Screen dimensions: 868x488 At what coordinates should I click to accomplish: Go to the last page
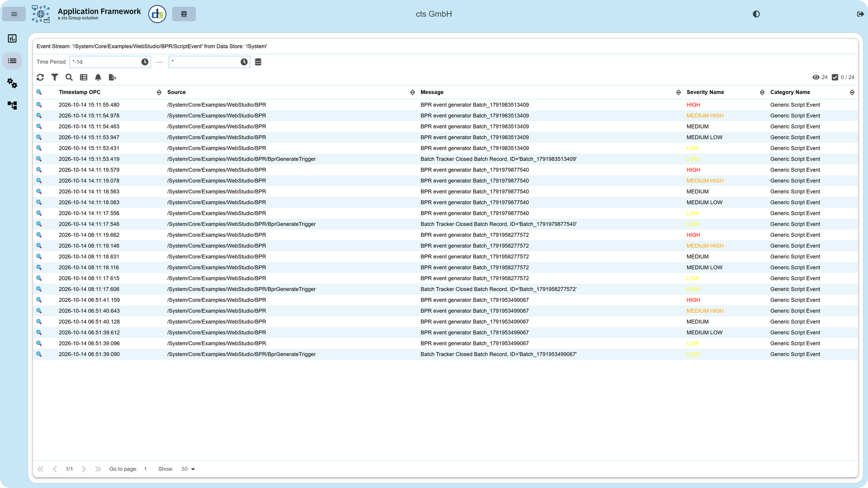coord(98,469)
